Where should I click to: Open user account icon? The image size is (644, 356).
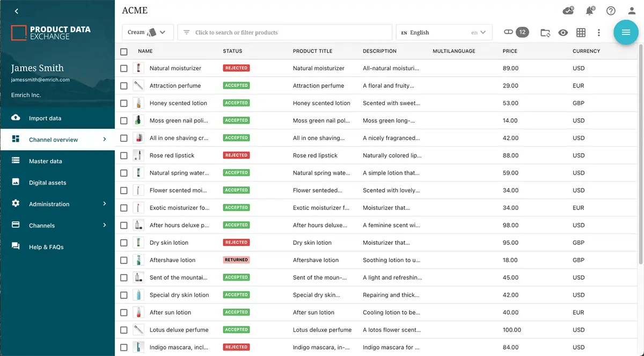click(632, 11)
